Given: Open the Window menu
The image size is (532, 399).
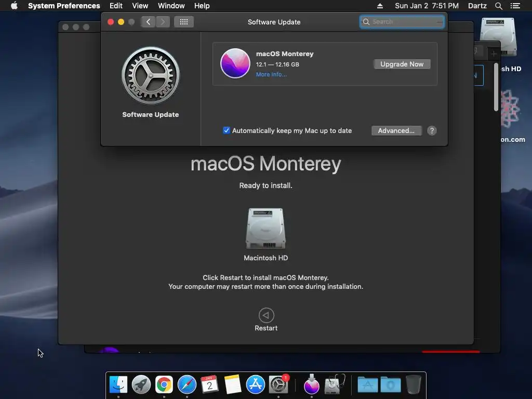Looking at the screenshot, I should click(171, 6).
